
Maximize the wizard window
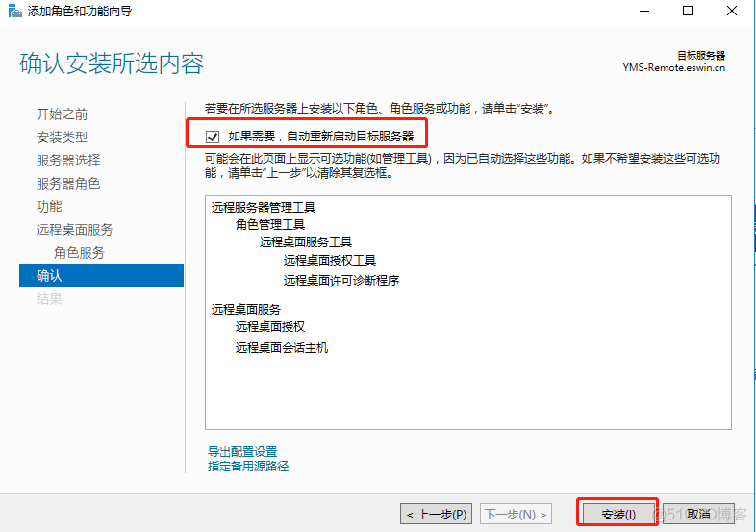tap(688, 12)
